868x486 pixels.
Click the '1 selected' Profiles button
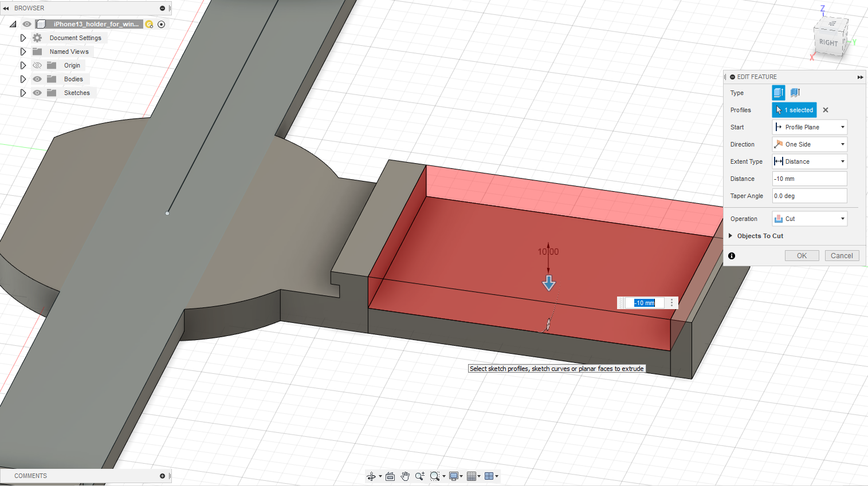click(x=794, y=110)
